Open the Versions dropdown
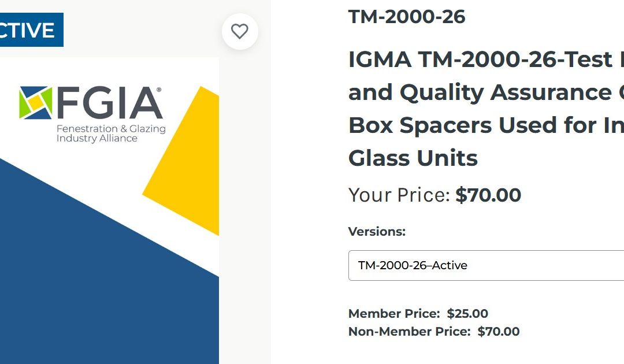The image size is (624, 364). coord(485,265)
